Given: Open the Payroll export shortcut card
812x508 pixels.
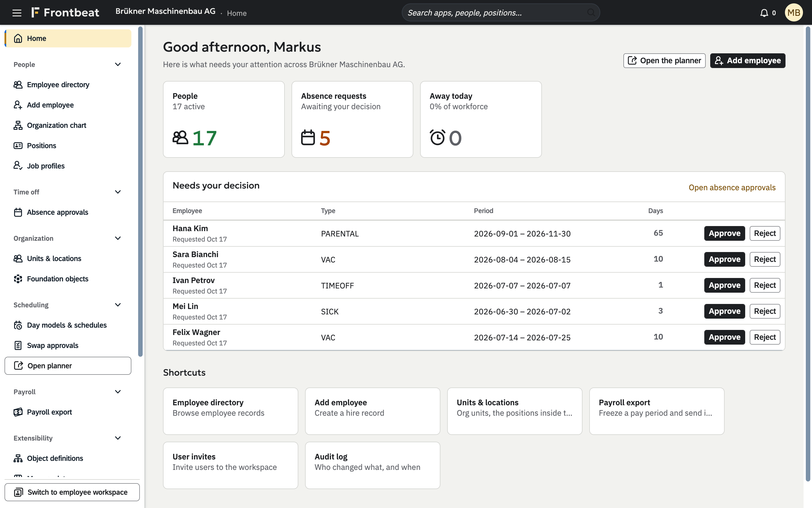Looking at the screenshot, I should pyautogui.click(x=657, y=411).
